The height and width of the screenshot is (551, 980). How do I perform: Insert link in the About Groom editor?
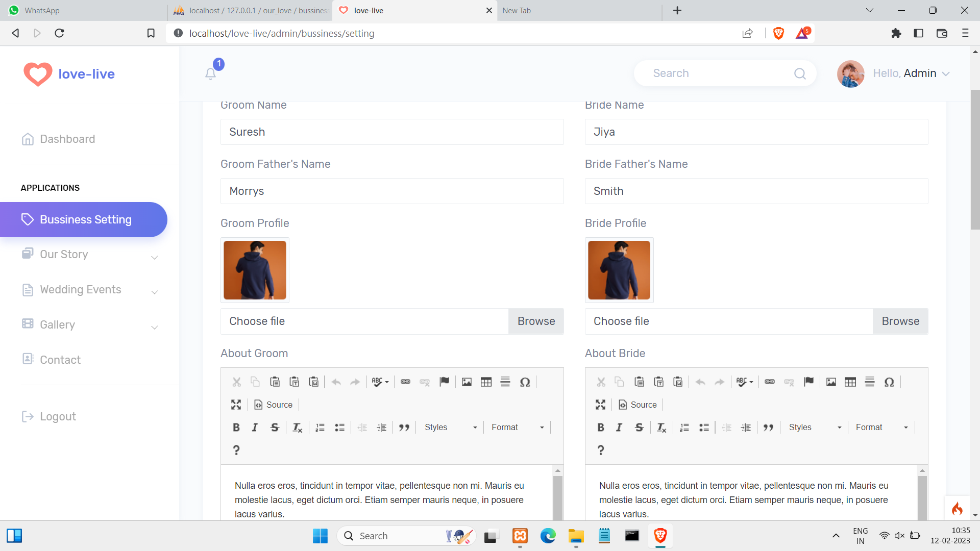(x=406, y=382)
